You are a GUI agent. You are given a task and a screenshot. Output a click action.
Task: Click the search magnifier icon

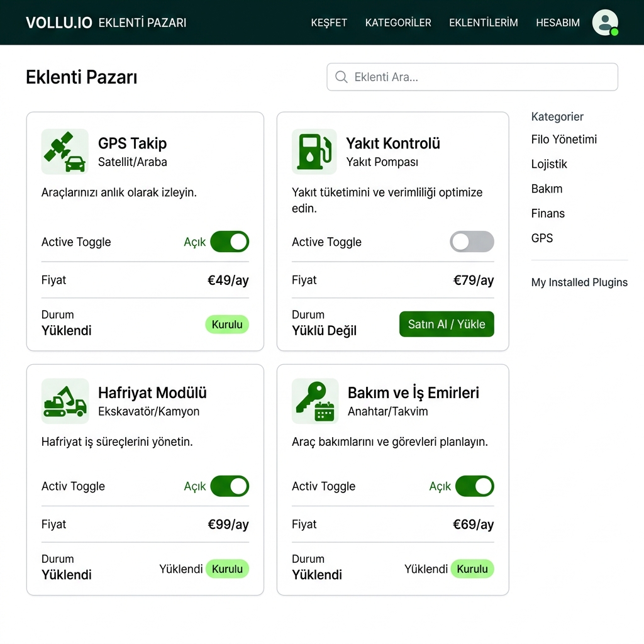pos(341,77)
